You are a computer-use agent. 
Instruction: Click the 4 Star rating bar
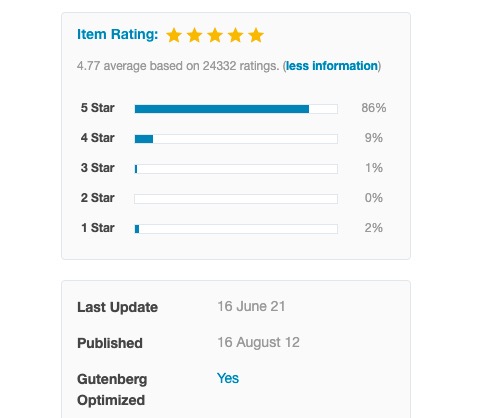236,139
